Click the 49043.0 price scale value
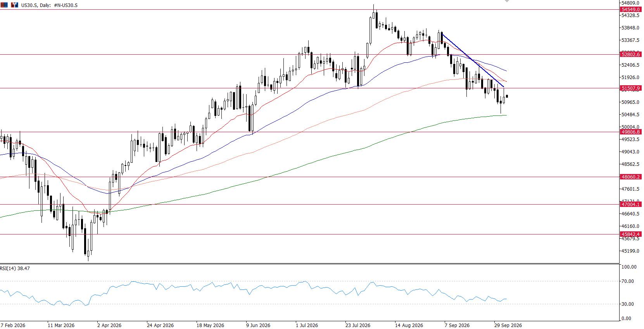644x329 pixels. point(630,152)
